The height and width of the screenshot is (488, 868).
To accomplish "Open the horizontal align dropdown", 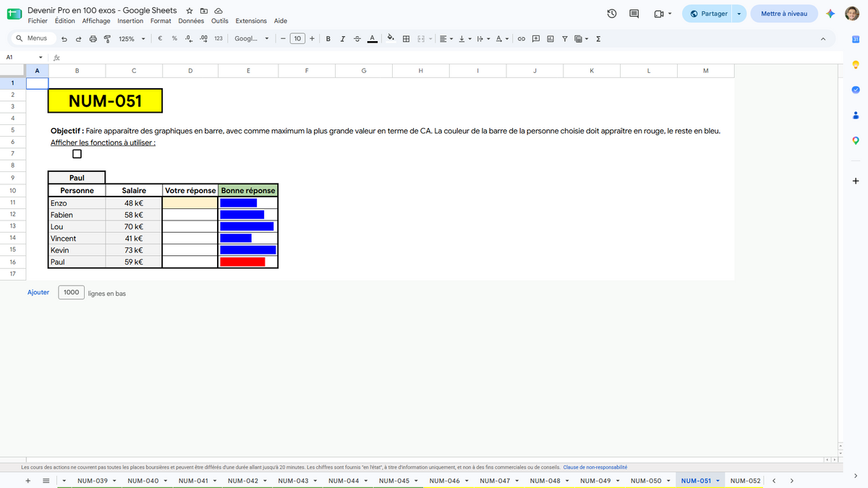I will [x=446, y=39].
